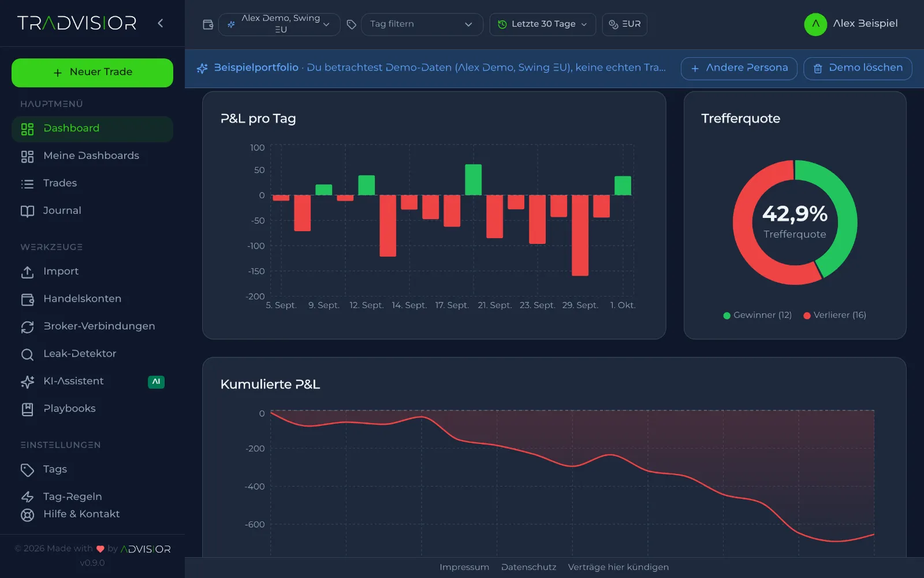The width and height of the screenshot is (924, 578).
Task: Click the Verträge hier kündigen link
Action: pyautogui.click(x=618, y=567)
